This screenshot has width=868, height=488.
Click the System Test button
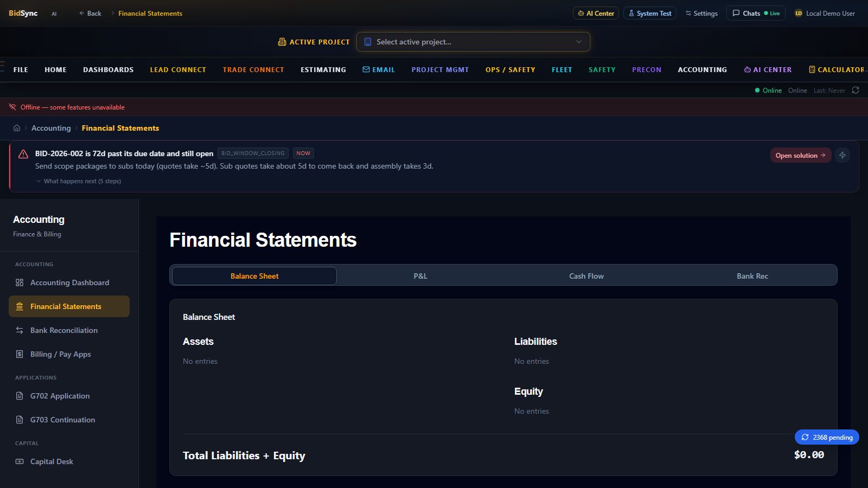[x=650, y=13]
